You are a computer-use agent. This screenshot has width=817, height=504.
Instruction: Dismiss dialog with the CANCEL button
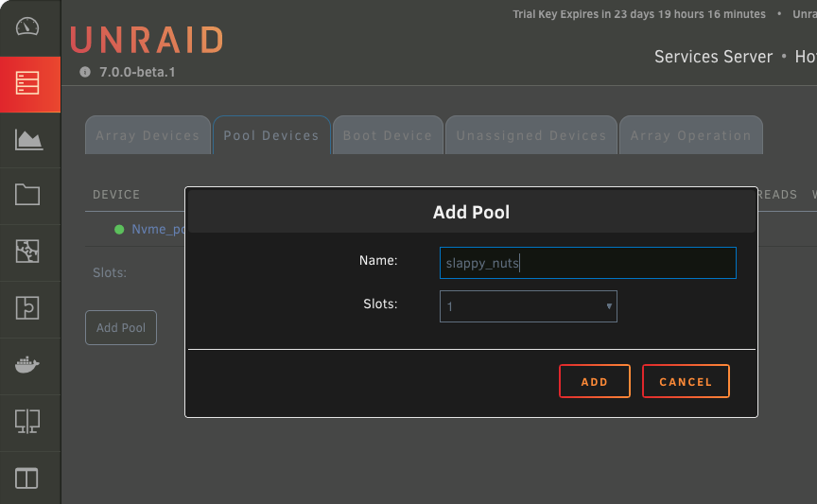click(x=686, y=381)
